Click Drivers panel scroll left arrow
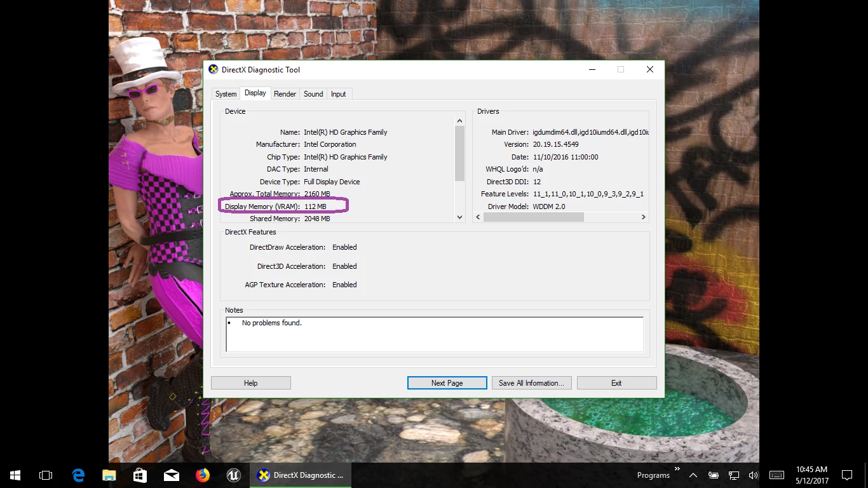Image resolution: width=868 pixels, height=488 pixels. (x=478, y=217)
